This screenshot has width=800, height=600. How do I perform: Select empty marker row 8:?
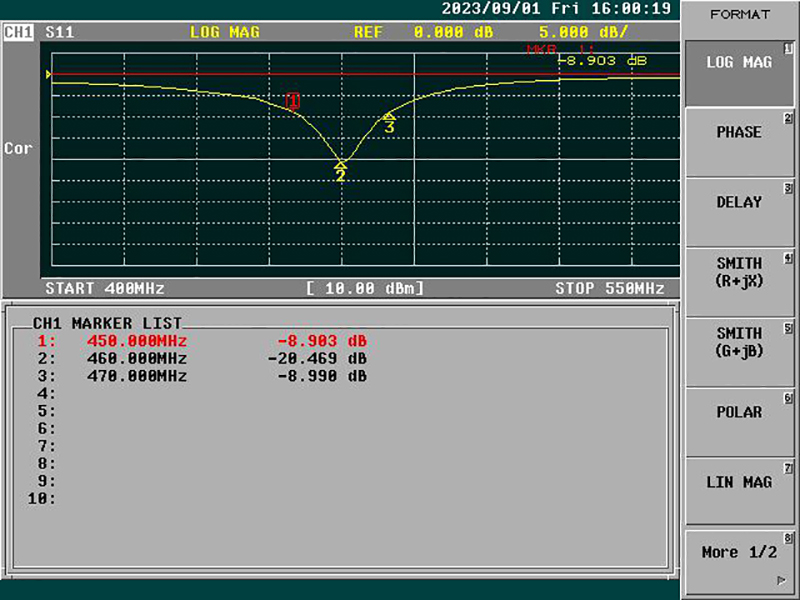pyautogui.click(x=46, y=463)
